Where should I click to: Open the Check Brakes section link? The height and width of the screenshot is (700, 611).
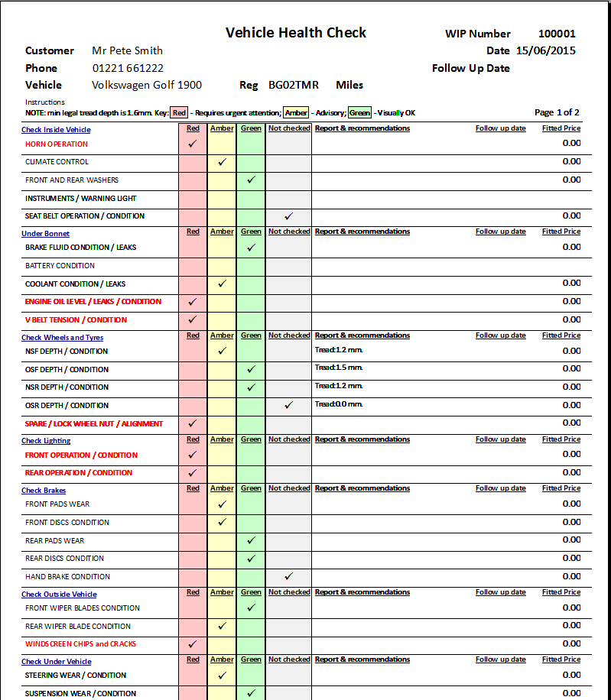[x=44, y=490]
